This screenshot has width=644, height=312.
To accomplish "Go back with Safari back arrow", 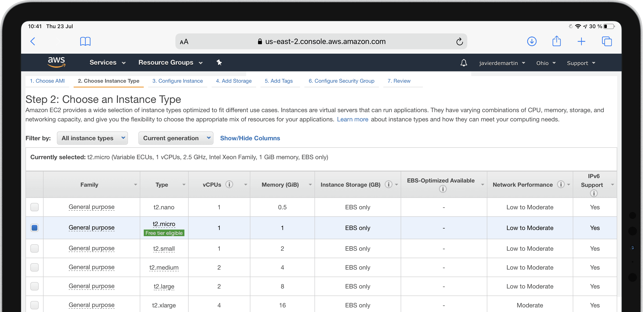I will tap(33, 41).
